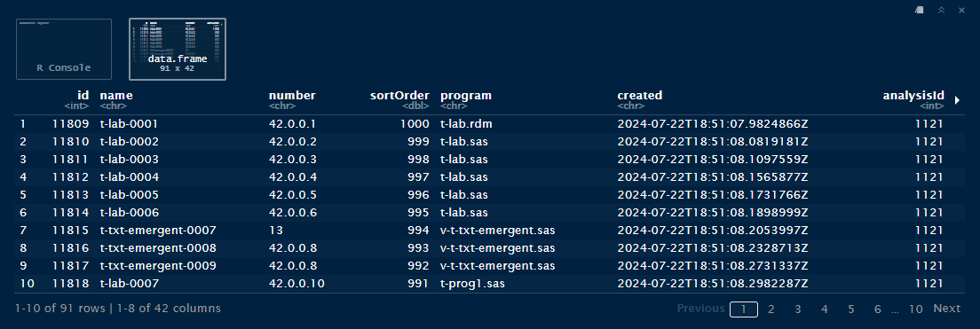980x329 pixels.
Task: Jump to page 5
Action: [x=851, y=309]
